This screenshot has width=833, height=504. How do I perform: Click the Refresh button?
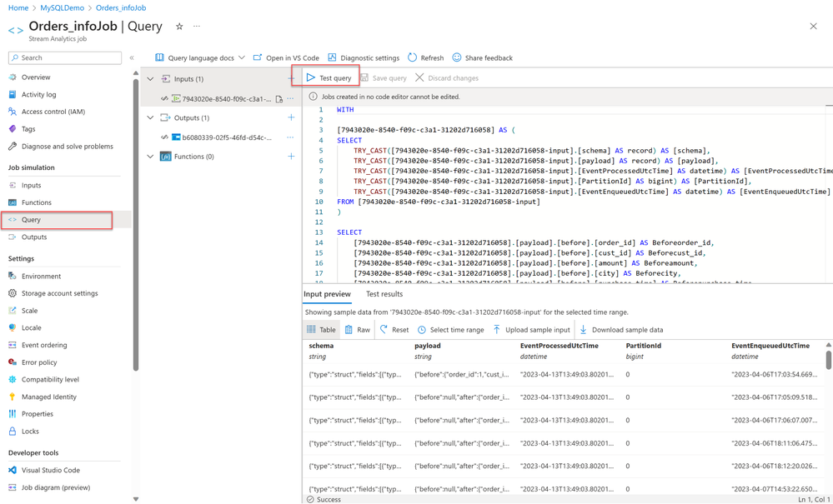pos(425,57)
